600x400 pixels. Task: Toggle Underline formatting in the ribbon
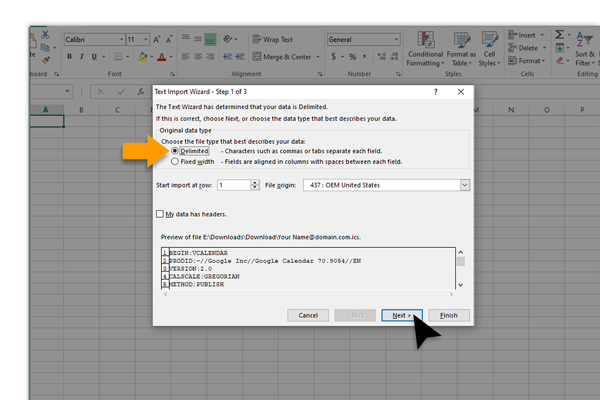pyautogui.click(x=94, y=57)
